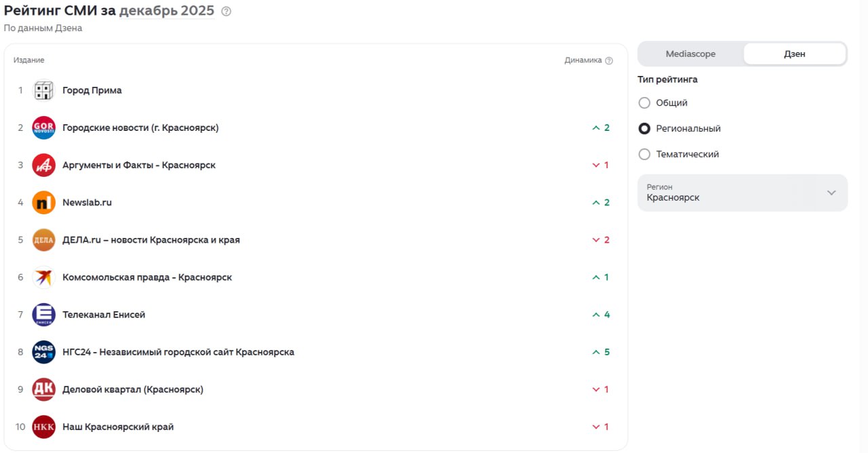Viewport: 868px width, 453px height.
Task: Click the Комсомольская правда logo icon
Action: click(x=43, y=277)
